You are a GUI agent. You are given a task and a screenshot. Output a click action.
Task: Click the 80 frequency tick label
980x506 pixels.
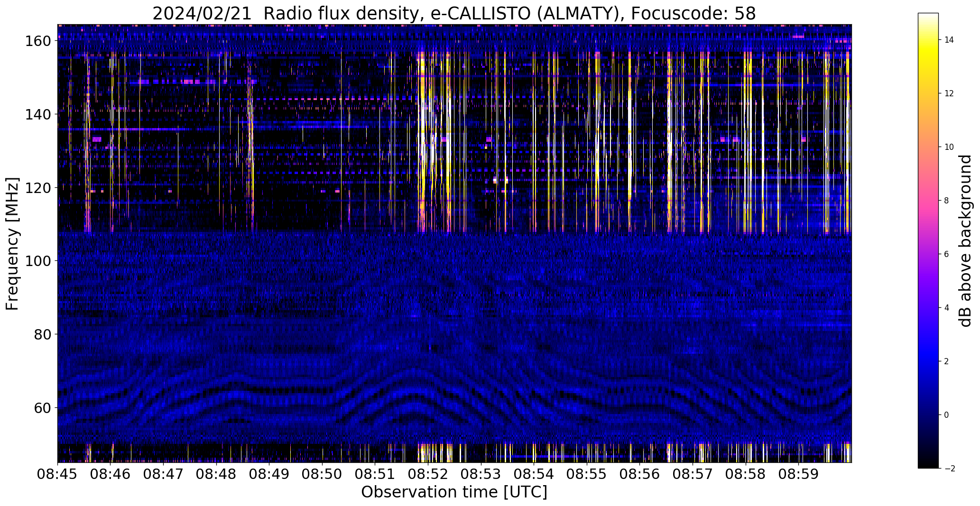[42, 334]
